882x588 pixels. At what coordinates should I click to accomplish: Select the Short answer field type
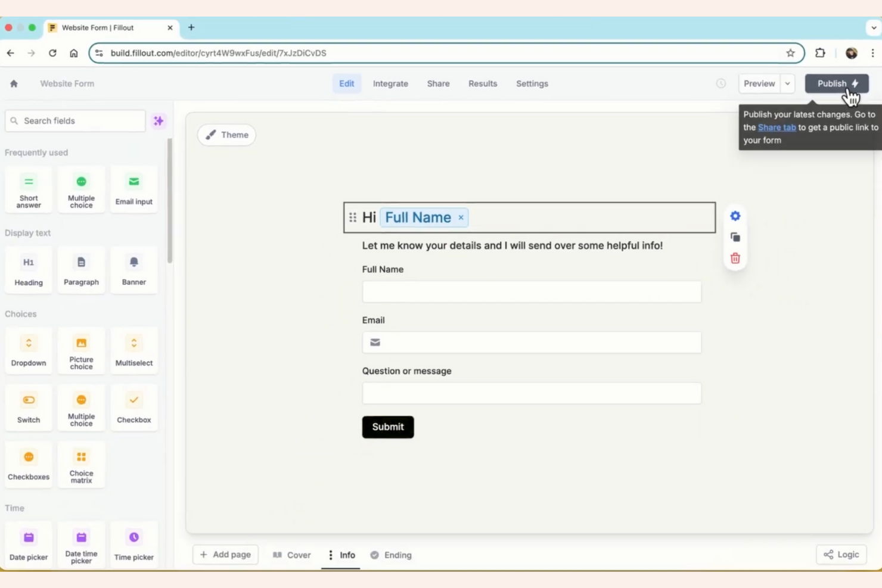point(28,189)
